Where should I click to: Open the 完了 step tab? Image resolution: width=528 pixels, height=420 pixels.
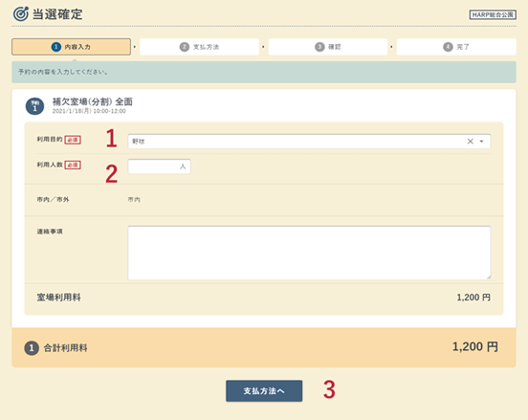point(456,47)
